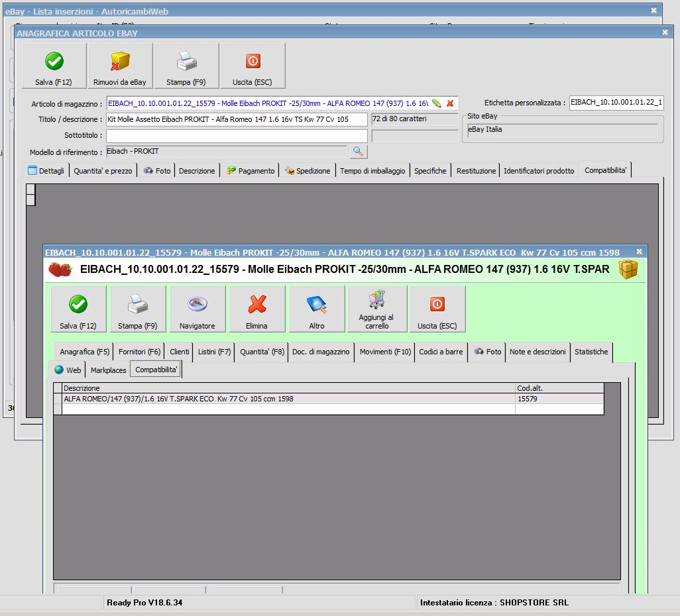
Task: Click the yellow package box icon
Action: [x=628, y=269]
